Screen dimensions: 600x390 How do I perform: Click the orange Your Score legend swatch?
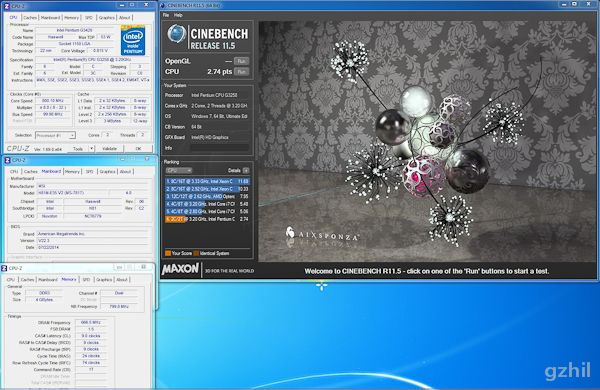(168, 253)
